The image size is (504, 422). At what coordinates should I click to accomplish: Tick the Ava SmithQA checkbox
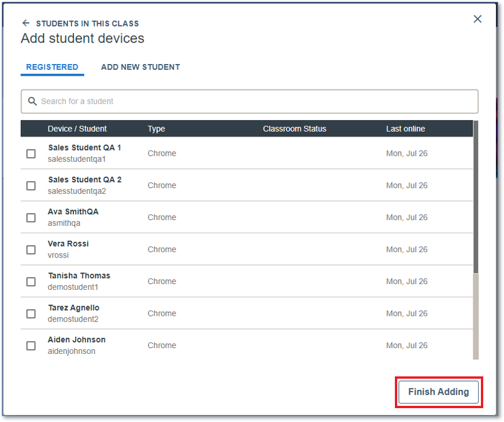click(31, 218)
